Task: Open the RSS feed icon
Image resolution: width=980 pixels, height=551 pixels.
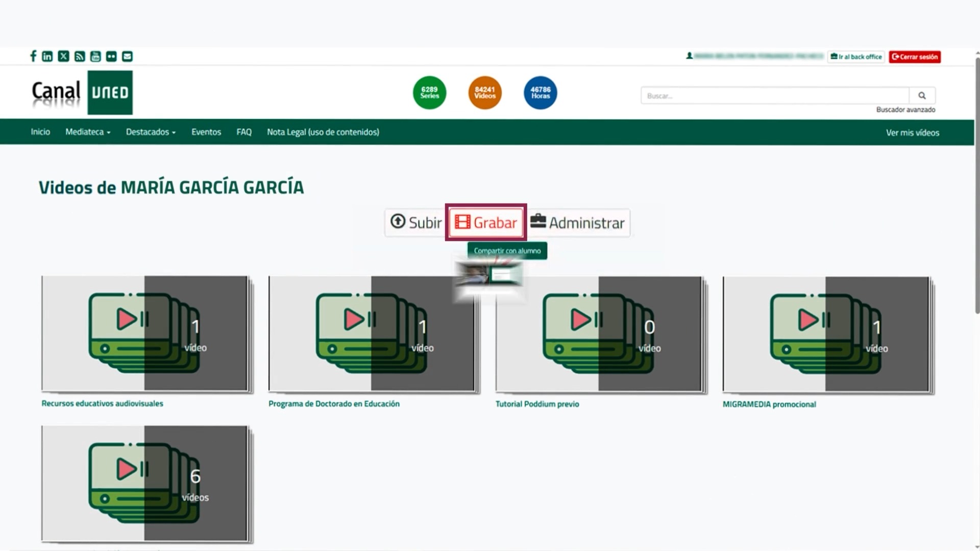Action: coord(80,56)
